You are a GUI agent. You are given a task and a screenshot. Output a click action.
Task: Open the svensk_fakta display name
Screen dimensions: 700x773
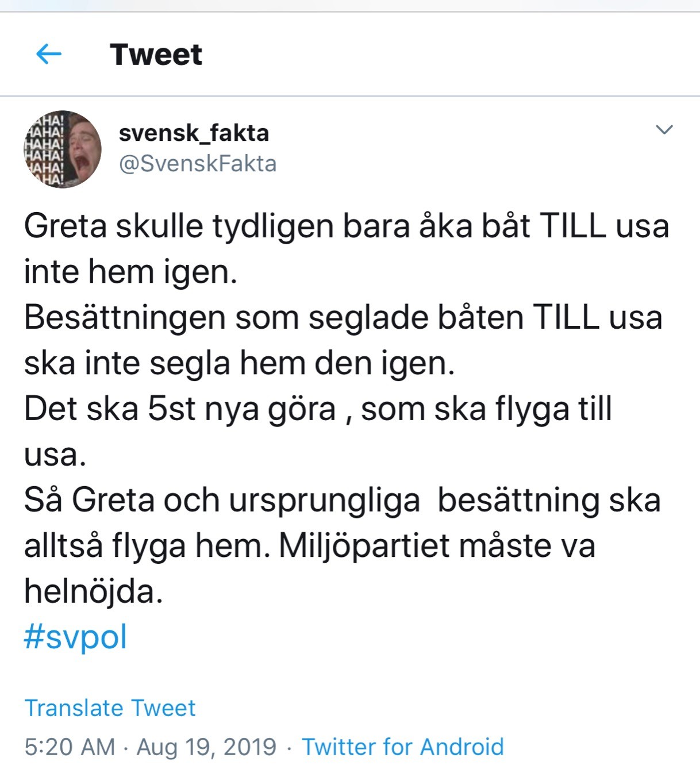coord(194,133)
